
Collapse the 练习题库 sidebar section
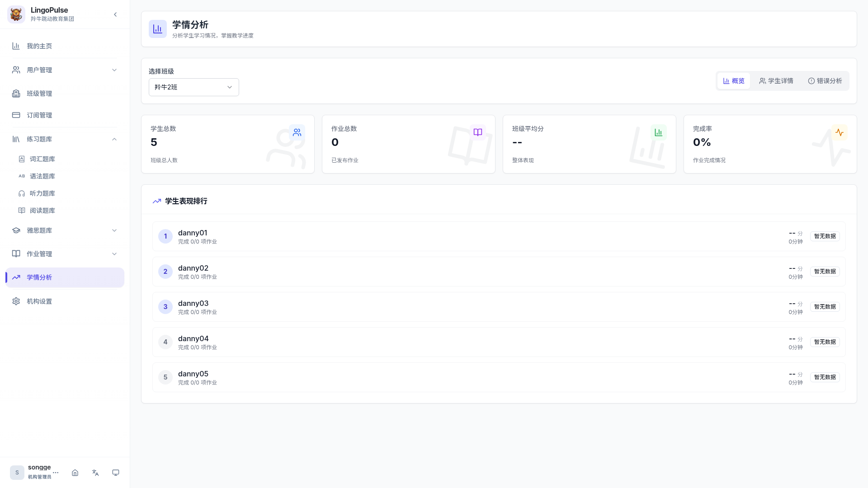tap(64, 139)
